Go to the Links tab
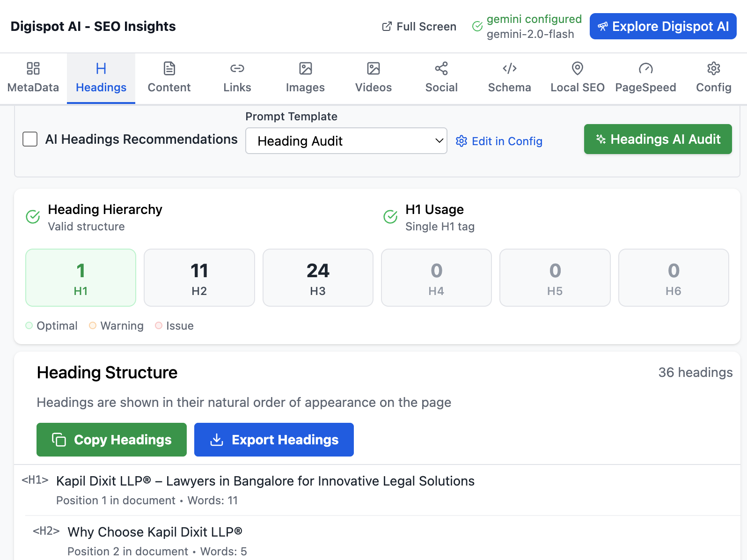This screenshot has height=560, width=747. pyautogui.click(x=237, y=78)
